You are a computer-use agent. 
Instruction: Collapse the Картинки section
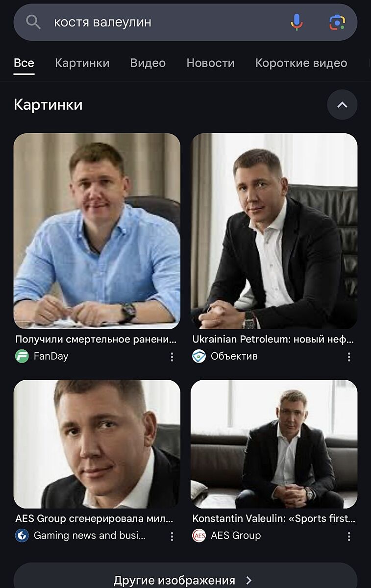tap(342, 105)
